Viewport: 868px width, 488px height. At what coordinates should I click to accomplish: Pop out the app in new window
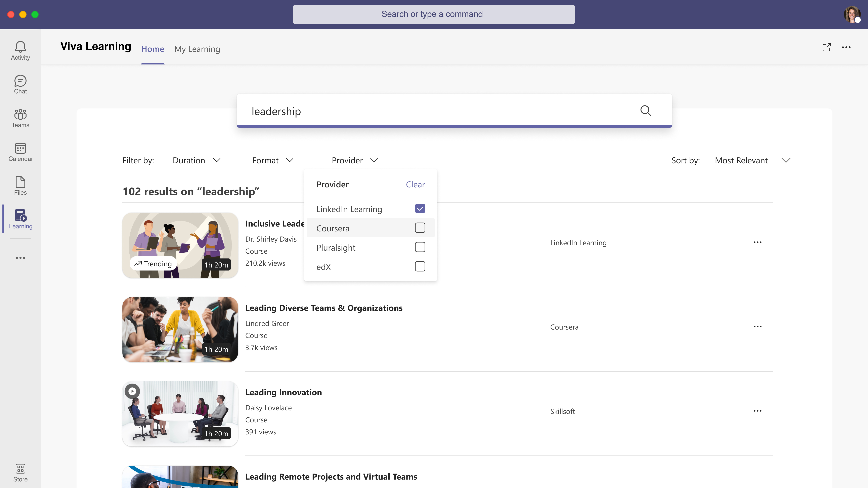coord(827,47)
